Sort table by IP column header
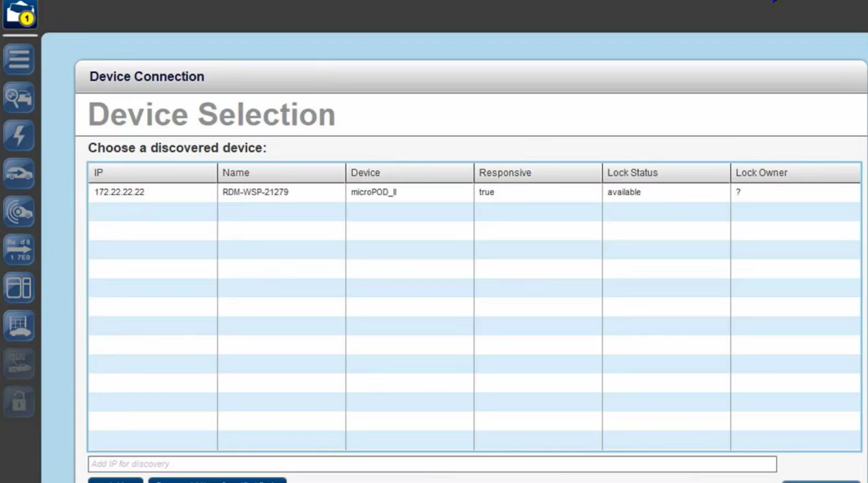Image resolution: width=868 pixels, height=483 pixels. click(152, 173)
